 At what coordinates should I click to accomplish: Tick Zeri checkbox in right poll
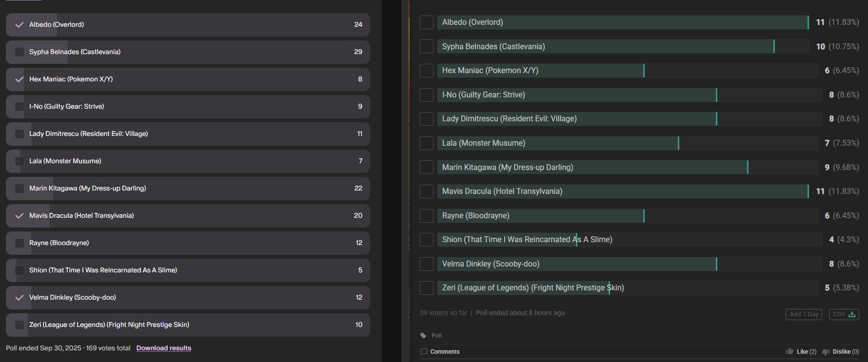point(427,288)
